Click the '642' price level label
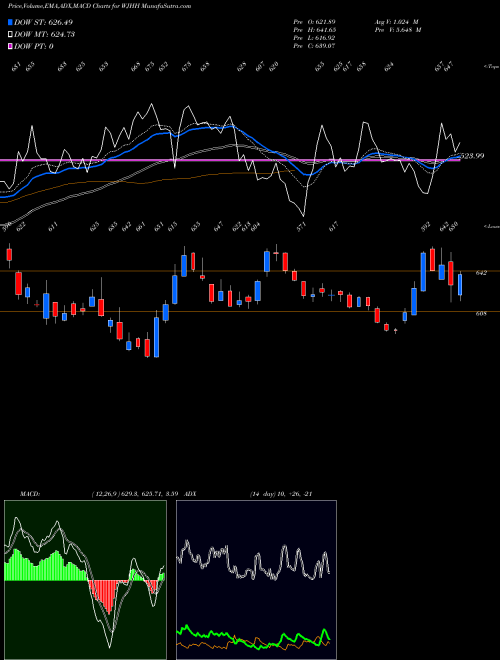 [x=481, y=273]
